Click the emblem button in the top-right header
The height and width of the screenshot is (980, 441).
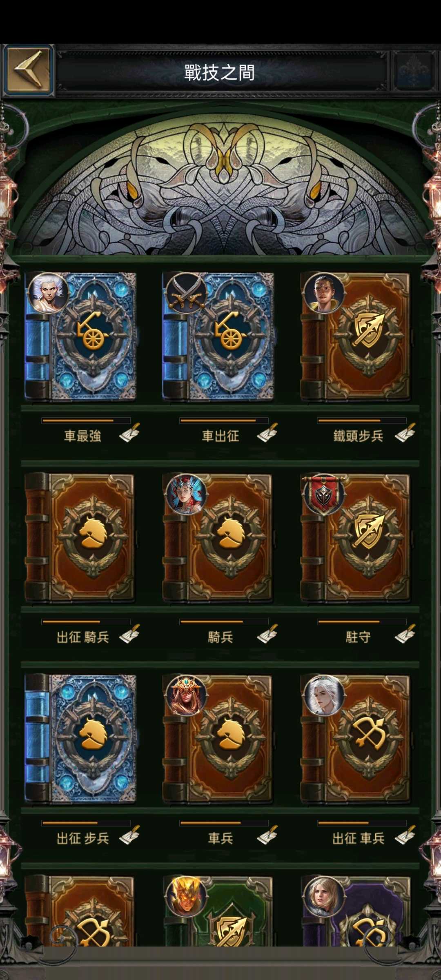(x=414, y=70)
